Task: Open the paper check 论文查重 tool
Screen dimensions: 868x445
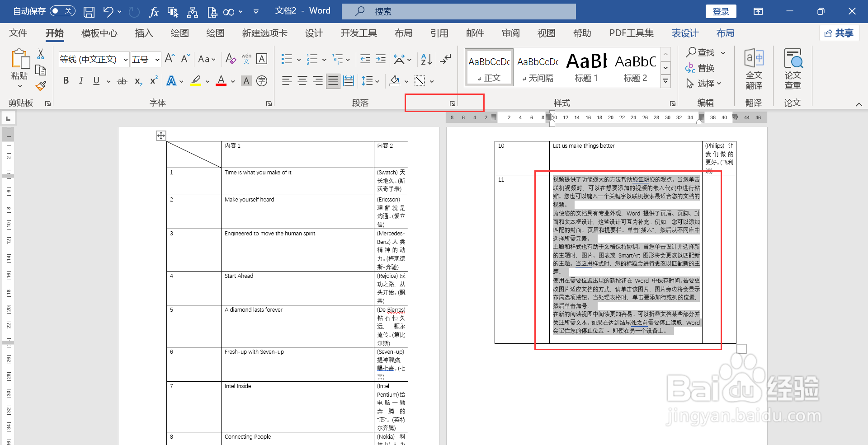Action: [793, 69]
